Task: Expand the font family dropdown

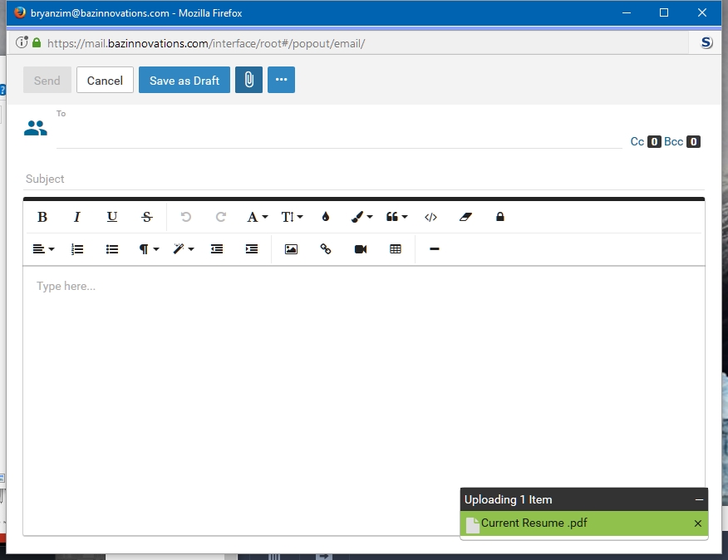Action: point(257,217)
